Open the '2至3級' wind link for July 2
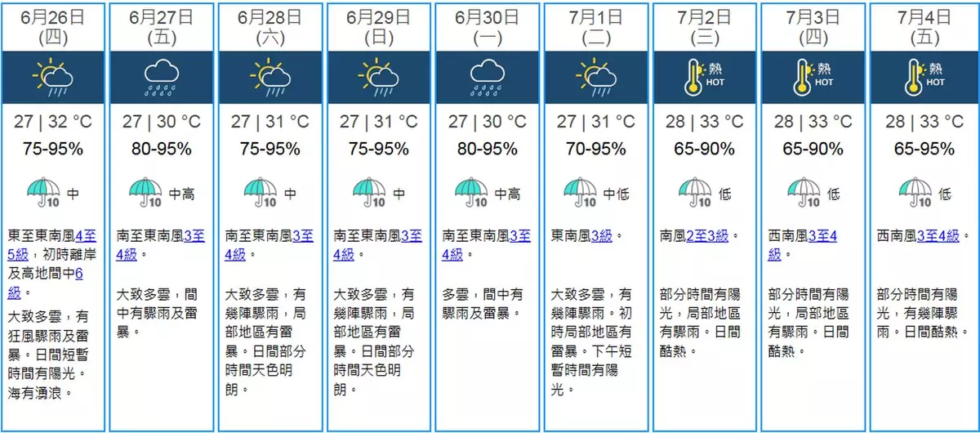This screenshot has height=433, width=980. tap(709, 236)
